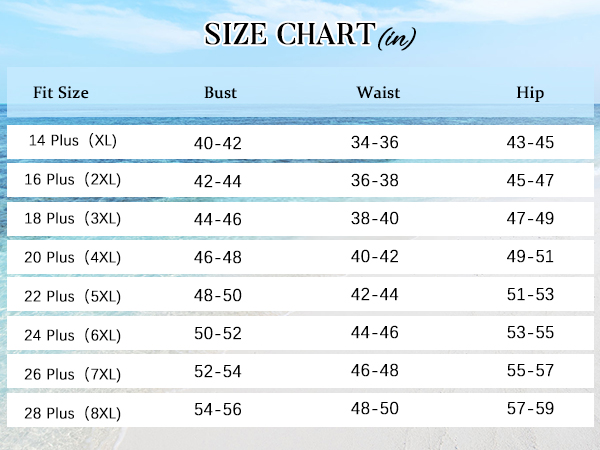600x450 pixels.
Task: Click the 24 Plus (6XL) row label
Action: pyautogui.click(x=73, y=336)
